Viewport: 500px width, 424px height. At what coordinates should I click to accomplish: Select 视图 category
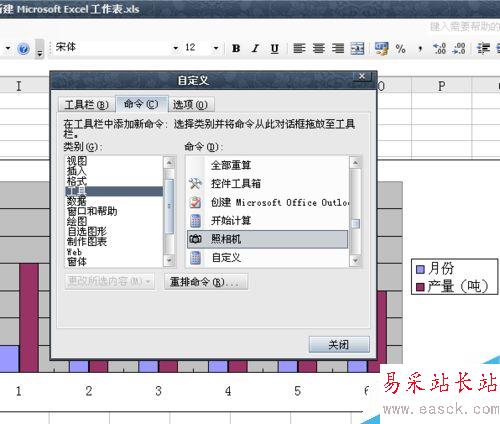[x=114, y=161]
